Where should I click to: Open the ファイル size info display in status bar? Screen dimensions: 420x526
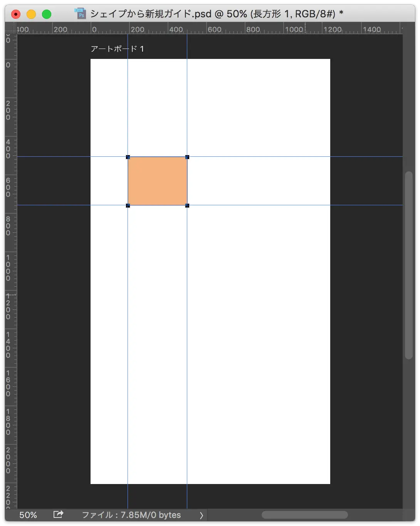point(131,515)
